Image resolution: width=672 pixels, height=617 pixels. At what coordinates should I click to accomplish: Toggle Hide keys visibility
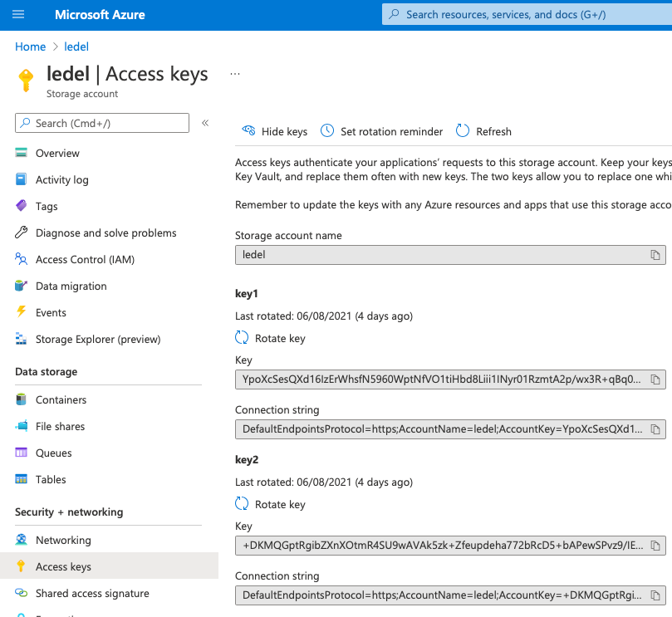pos(274,131)
